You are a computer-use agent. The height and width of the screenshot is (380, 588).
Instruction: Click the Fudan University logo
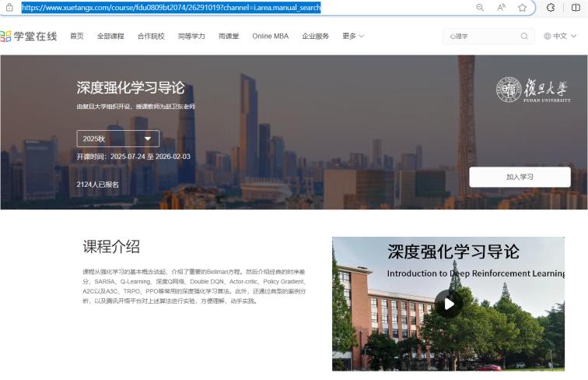coord(533,90)
